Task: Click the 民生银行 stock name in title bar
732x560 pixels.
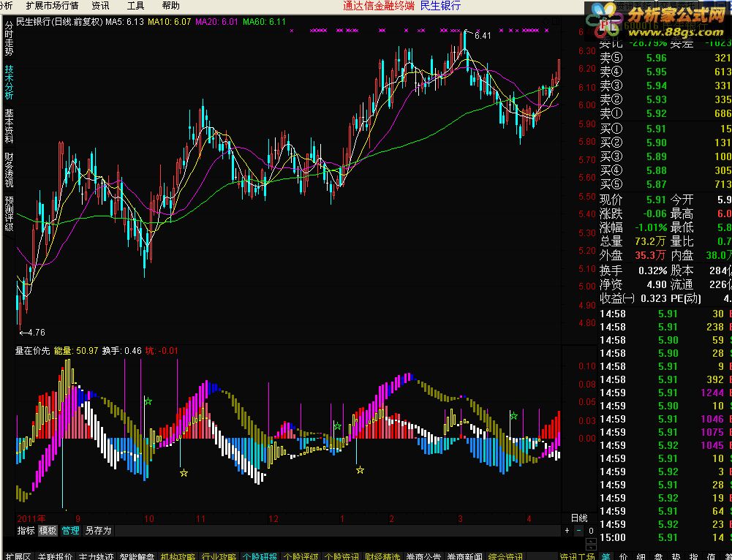Action: 440,6
